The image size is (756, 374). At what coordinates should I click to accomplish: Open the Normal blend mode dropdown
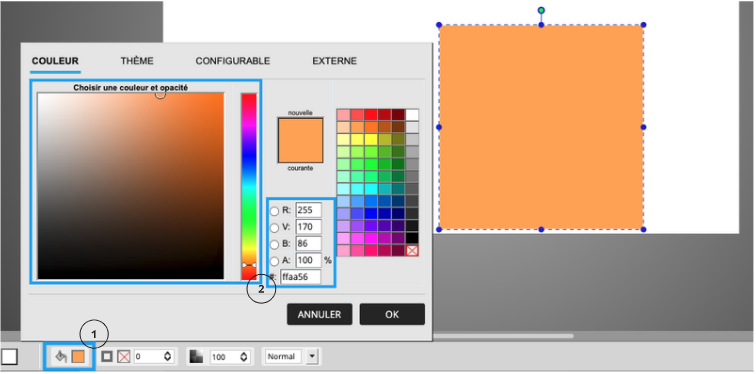pos(312,357)
